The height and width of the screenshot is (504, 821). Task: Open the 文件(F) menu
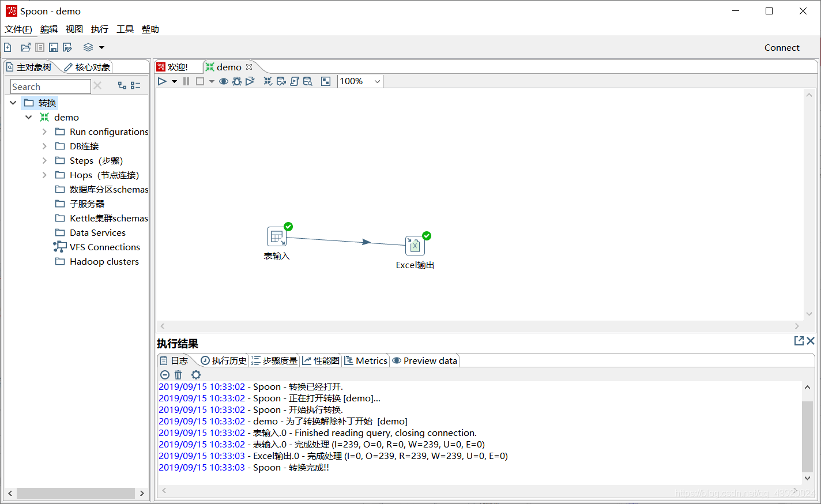(x=18, y=29)
